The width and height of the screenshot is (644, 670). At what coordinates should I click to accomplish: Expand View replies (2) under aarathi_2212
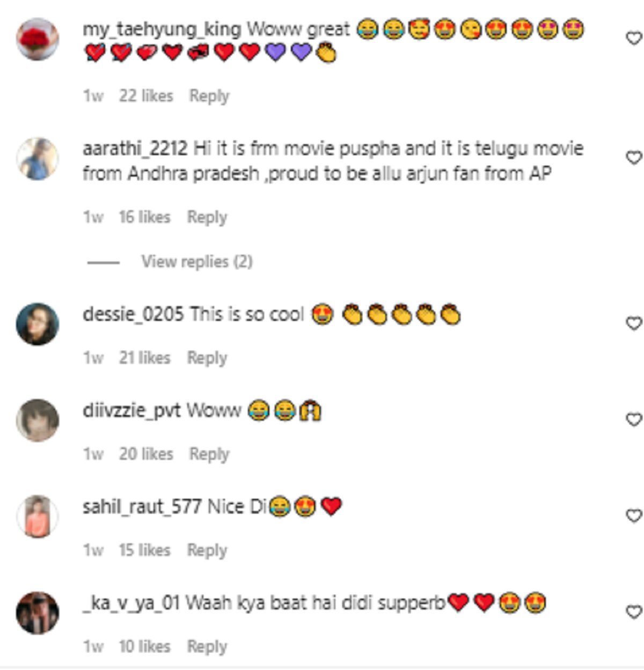[x=197, y=262]
